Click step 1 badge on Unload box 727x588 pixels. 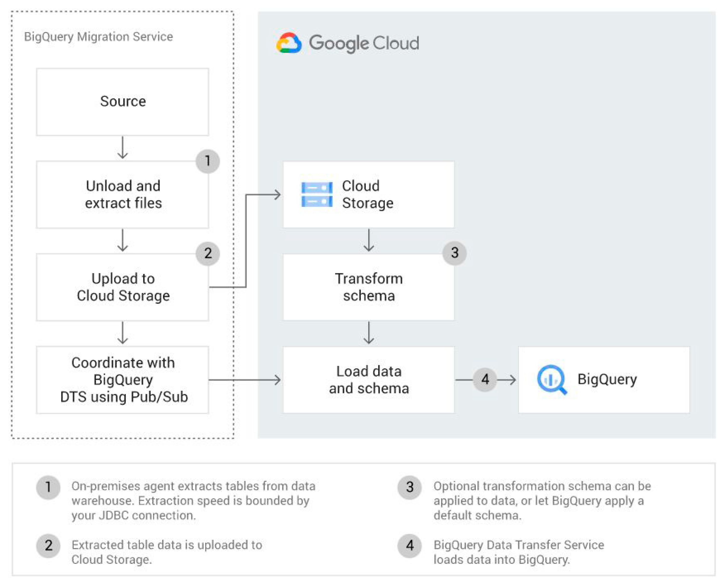coord(208,161)
